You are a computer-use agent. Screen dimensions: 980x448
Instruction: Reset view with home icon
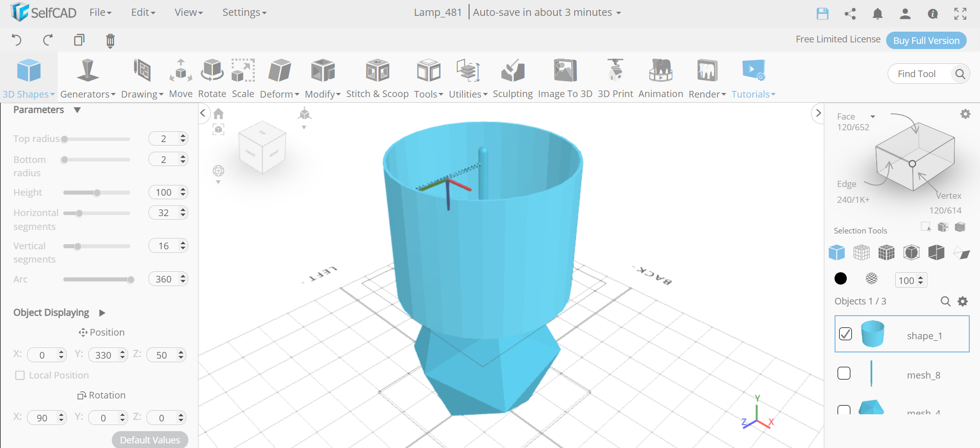pyautogui.click(x=218, y=113)
